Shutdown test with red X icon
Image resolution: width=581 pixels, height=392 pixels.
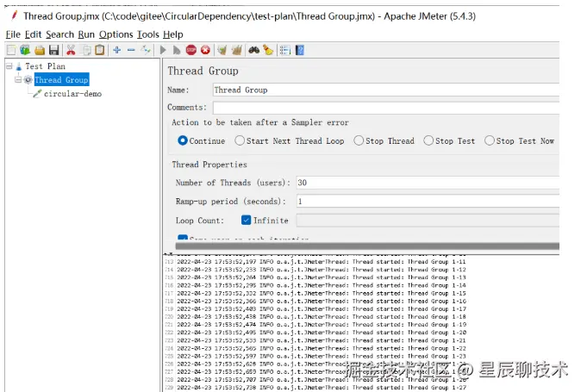pos(205,50)
